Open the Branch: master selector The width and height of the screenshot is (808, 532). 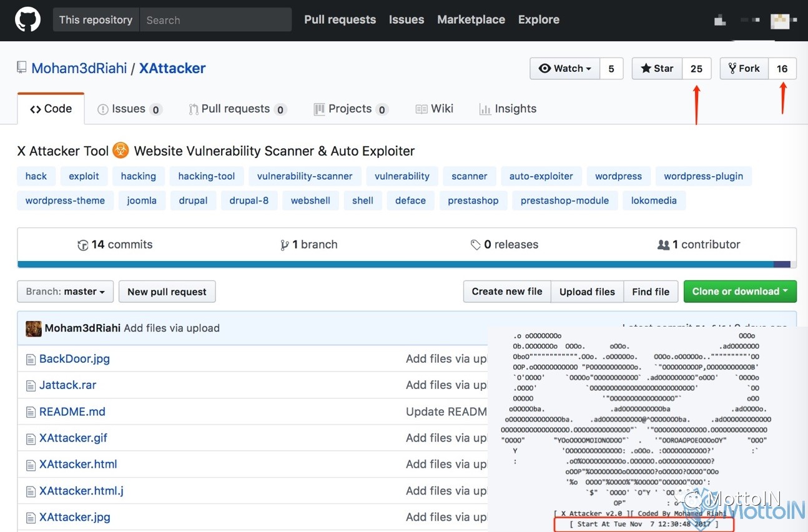coord(66,292)
